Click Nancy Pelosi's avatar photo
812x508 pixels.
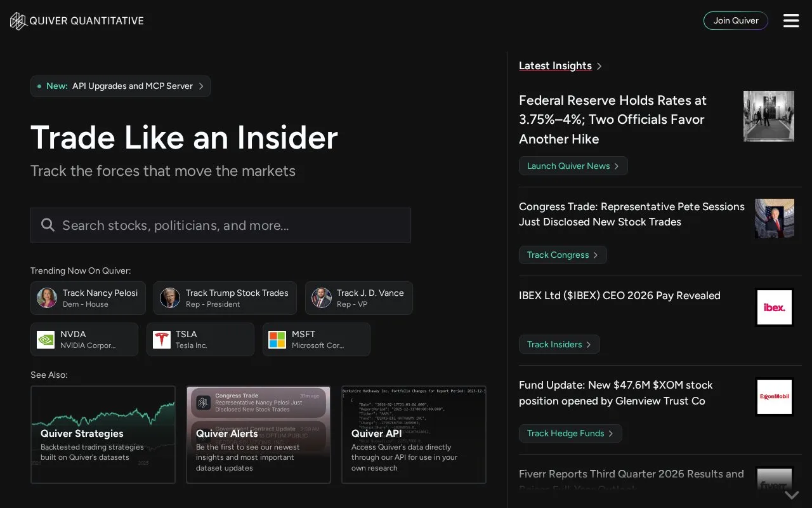tap(47, 298)
